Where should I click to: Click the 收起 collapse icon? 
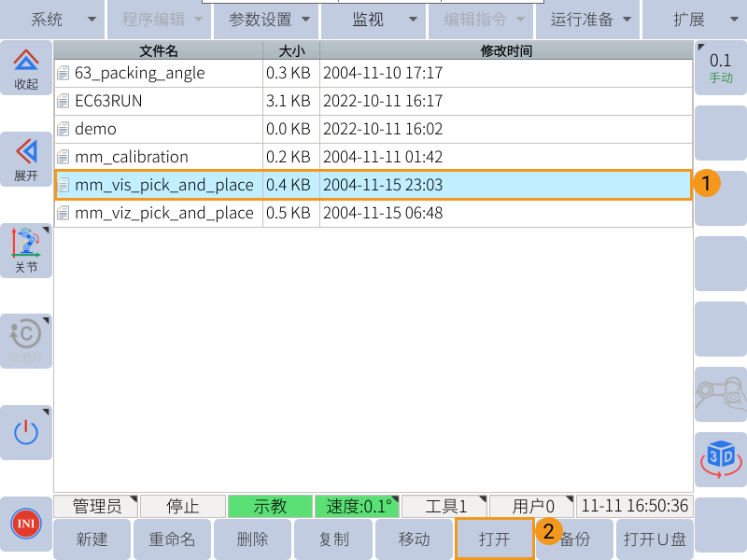[x=26, y=67]
